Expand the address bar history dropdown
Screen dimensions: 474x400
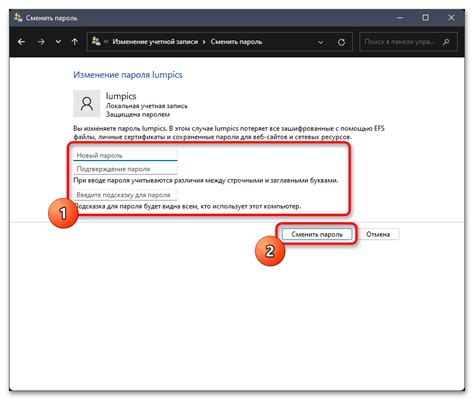pyautogui.click(x=320, y=42)
